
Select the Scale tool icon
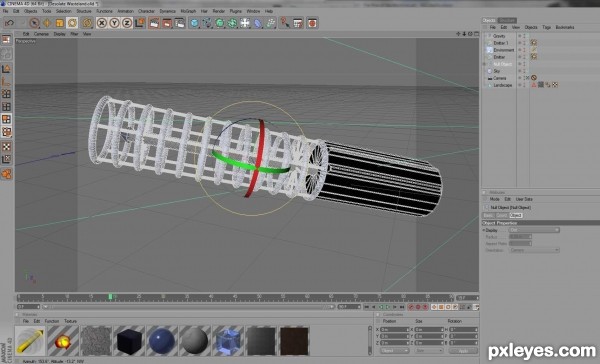tap(59, 23)
